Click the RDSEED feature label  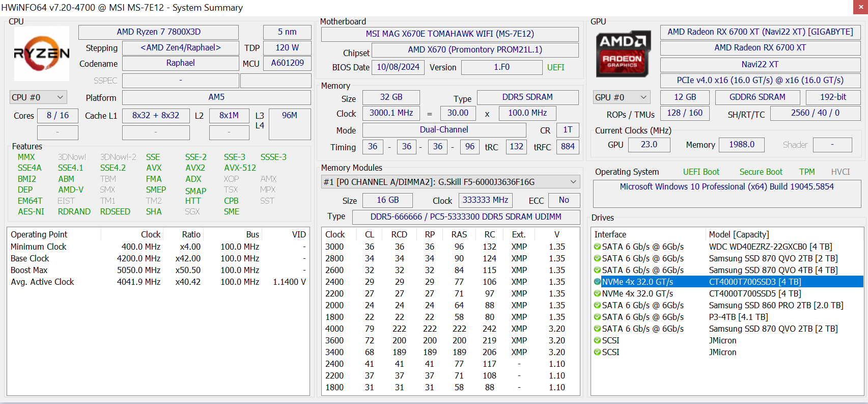point(115,211)
